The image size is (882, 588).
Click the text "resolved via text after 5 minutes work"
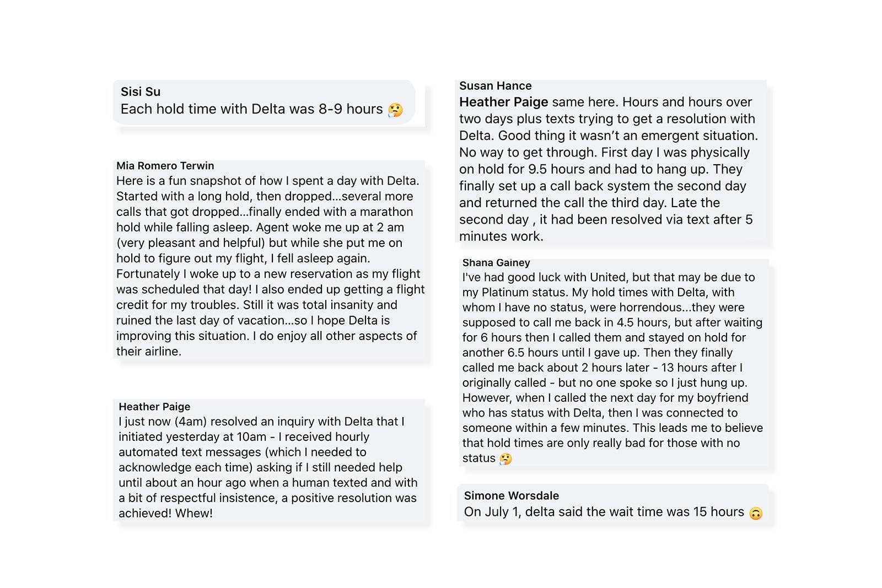[x=606, y=228]
